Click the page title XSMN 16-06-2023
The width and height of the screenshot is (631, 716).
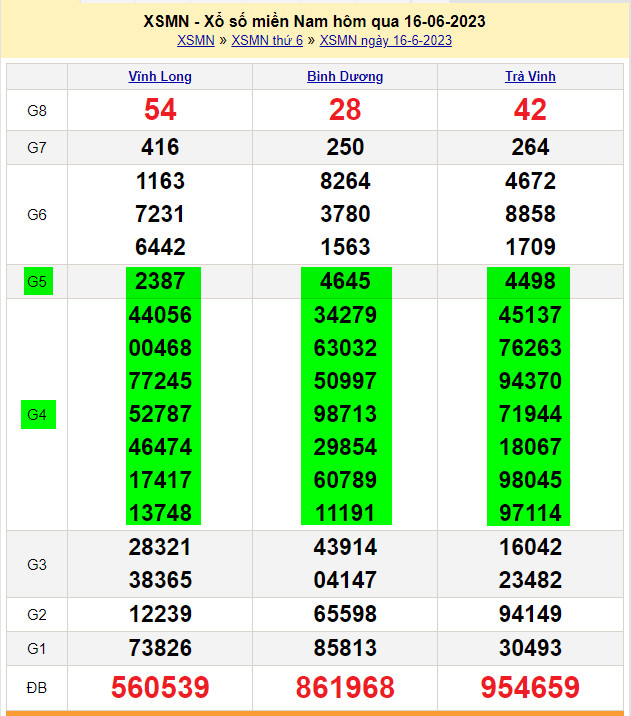pyautogui.click(x=314, y=21)
